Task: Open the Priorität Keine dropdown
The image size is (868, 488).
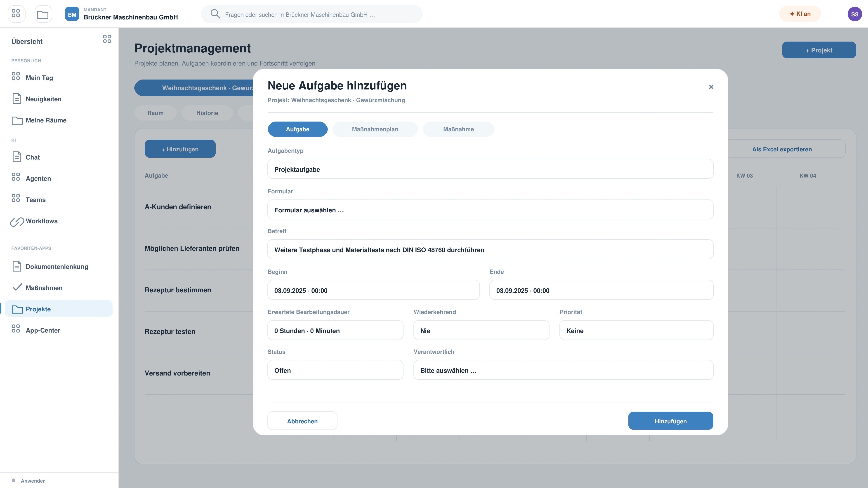Action: [x=636, y=330]
